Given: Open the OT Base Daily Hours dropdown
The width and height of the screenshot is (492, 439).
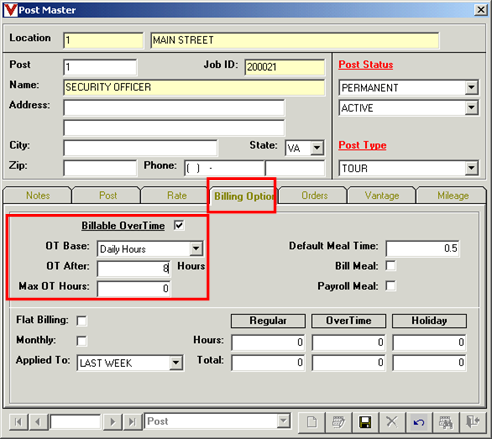Looking at the screenshot, I should 196,249.
